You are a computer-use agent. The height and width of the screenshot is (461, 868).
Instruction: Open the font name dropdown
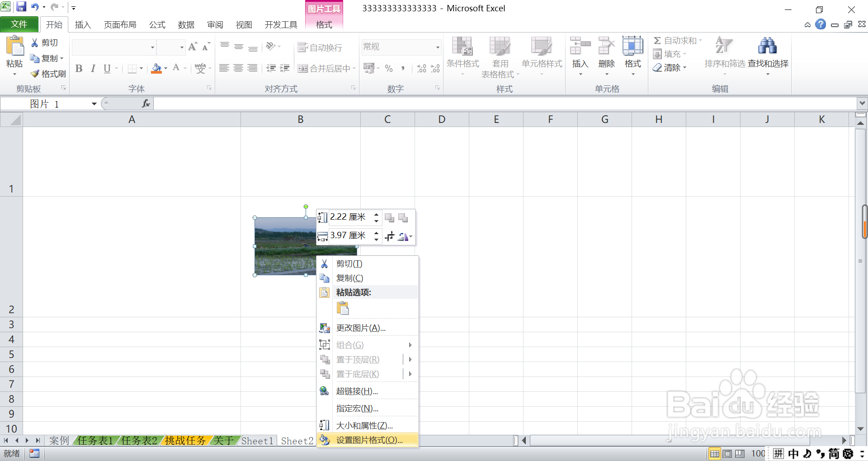click(152, 47)
